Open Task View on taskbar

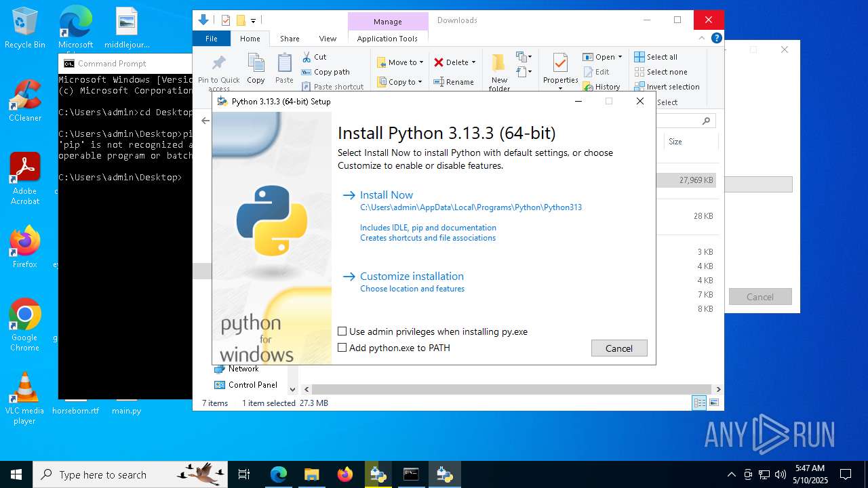pos(244,474)
